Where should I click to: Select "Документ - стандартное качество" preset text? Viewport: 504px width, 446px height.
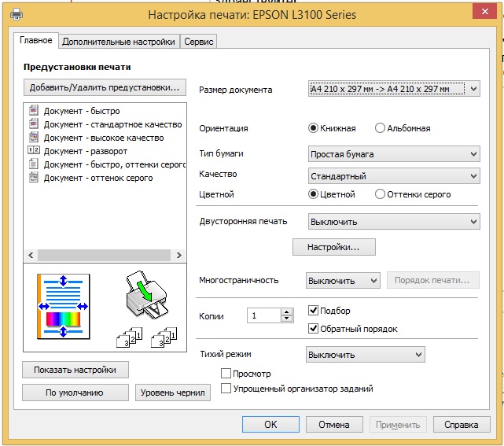[112, 124]
